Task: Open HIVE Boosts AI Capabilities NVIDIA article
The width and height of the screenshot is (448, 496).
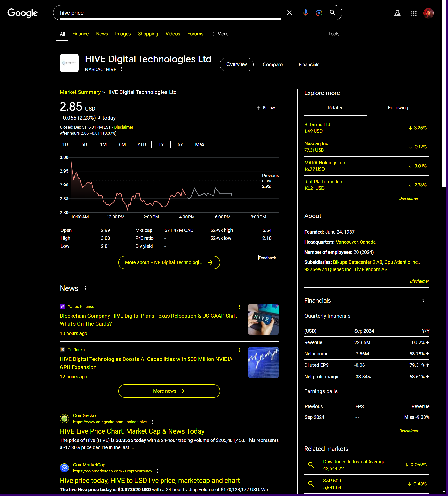Action: (146, 363)
